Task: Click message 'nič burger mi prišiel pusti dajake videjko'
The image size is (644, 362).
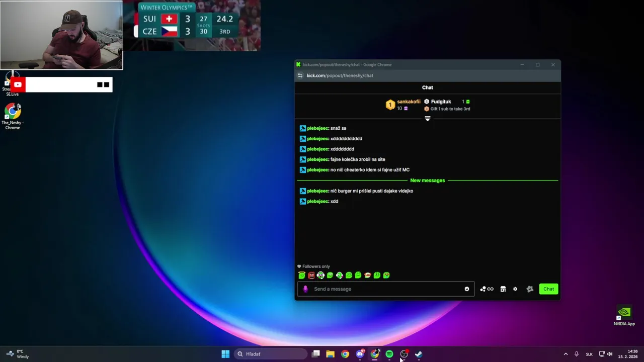Action: tap(372, 191)
